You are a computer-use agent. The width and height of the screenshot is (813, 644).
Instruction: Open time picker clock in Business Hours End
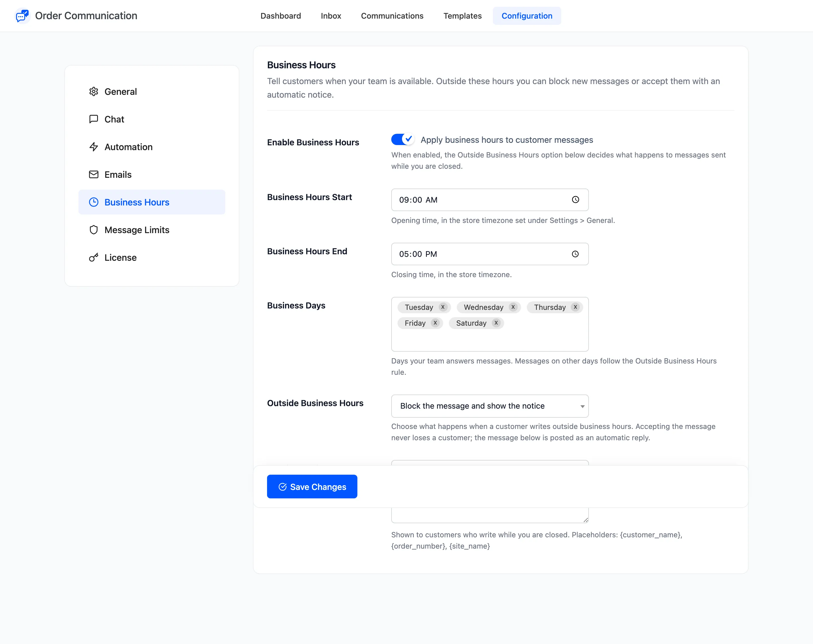coord(575,254)
